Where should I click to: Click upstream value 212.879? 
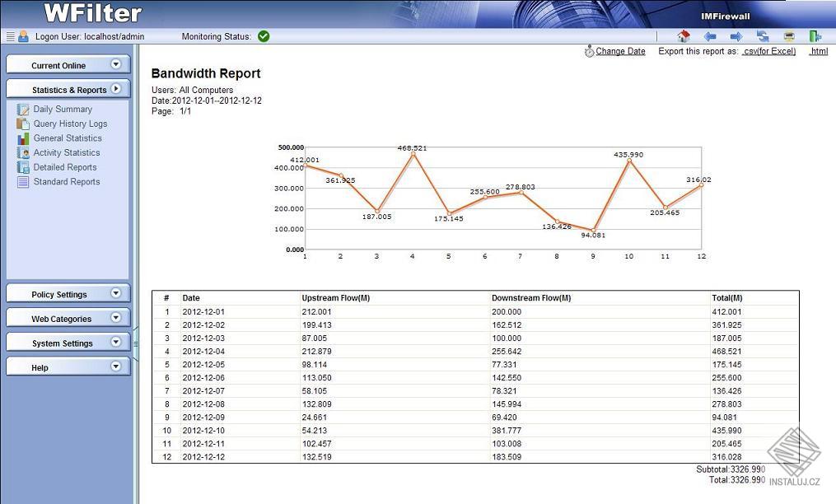[x=317, y=352]
